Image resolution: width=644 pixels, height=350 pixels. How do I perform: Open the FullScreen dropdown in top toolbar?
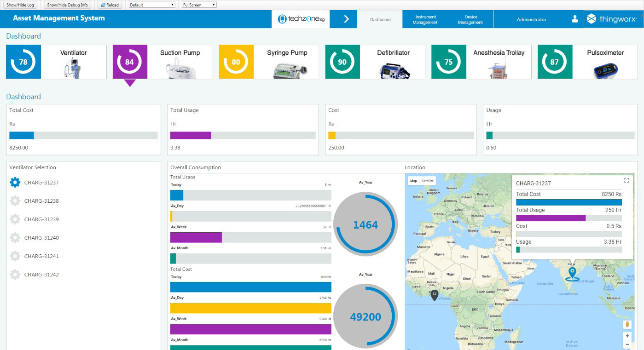[x=199, y=5]
